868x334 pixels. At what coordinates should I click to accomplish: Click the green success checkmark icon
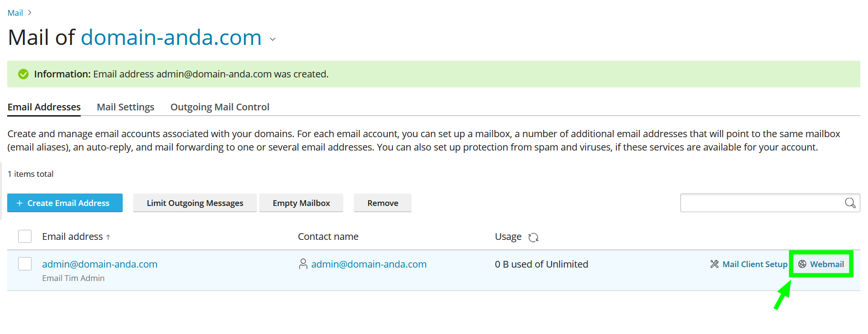[23, 74]
